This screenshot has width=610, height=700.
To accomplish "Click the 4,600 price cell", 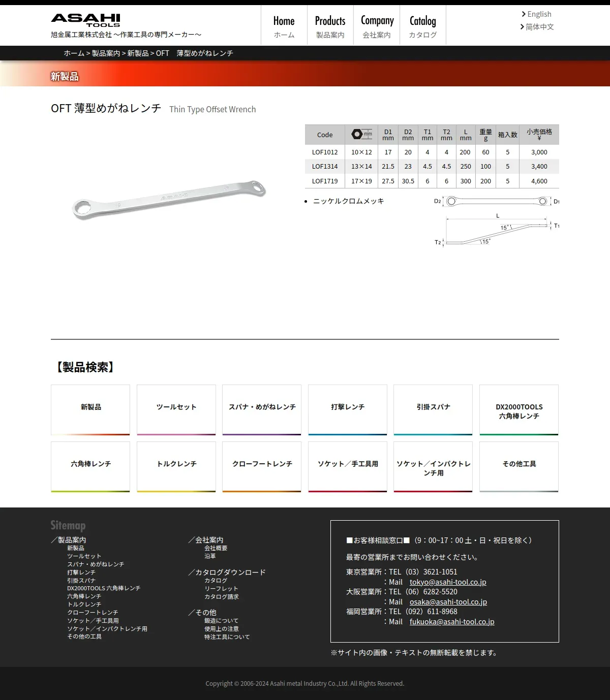I will [539, 181].
